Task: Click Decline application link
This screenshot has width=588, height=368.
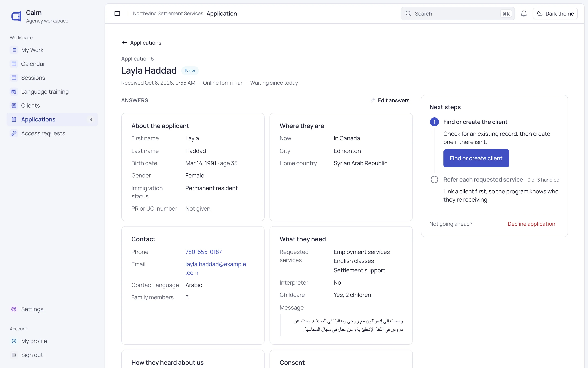Action: coord(531,224)
